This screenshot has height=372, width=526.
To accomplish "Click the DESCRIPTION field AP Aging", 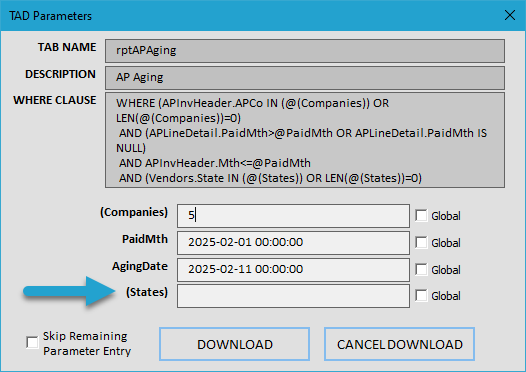I will point(305,77).
